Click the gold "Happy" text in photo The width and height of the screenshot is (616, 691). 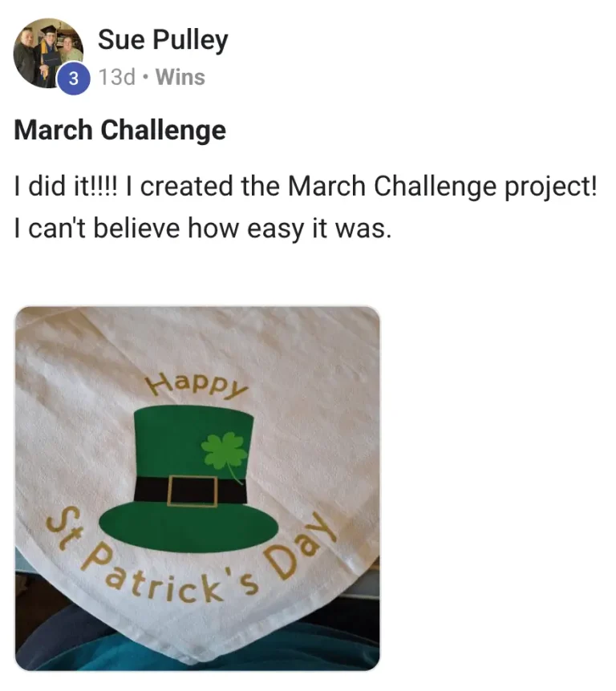pyautogui.click(x=197, y=385)
